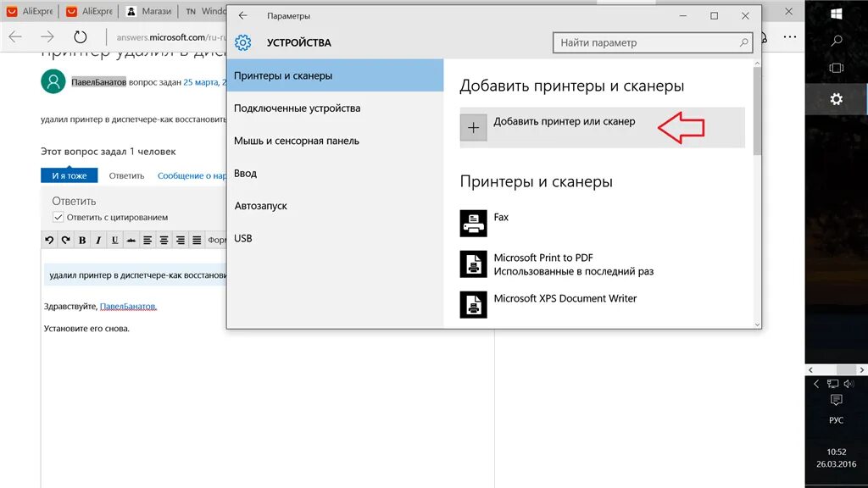This screenshot has height=488, width=868.
Task: Toggle italic formatting in reply editor
Action: 98,240
